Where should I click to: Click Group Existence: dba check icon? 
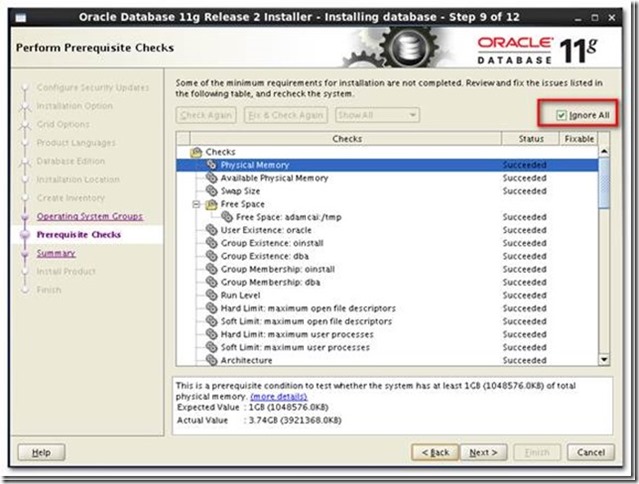pyautogui.click(x=211, y=256)
